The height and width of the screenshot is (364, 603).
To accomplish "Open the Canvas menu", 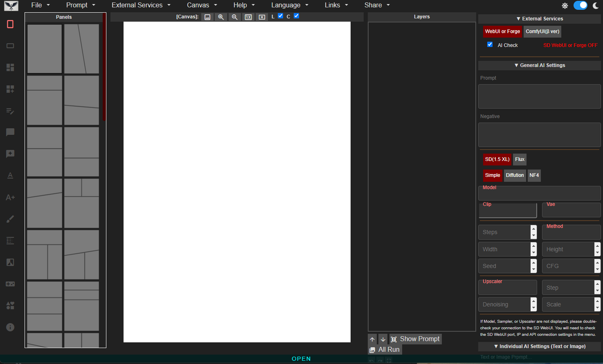I will [202, 5].
